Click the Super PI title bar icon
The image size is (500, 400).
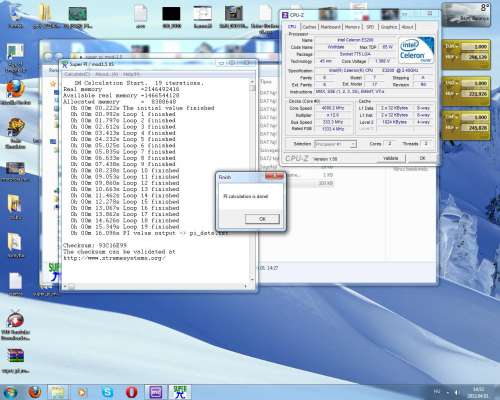pyautogui.click(x=65, y=64)
